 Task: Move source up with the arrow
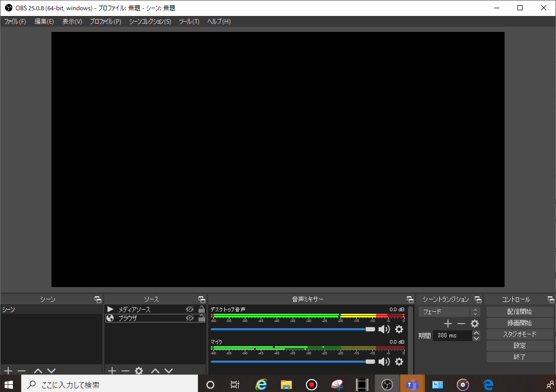pyautogui.click(x=155, y=371)
